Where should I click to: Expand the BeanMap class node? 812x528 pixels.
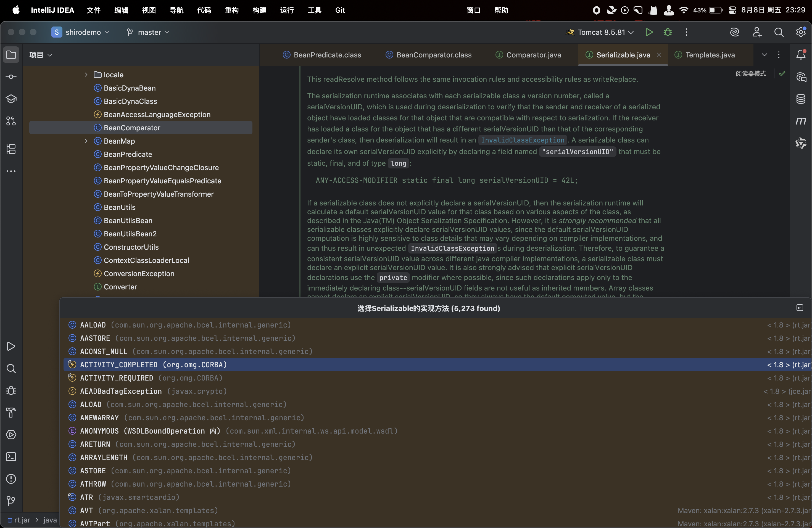click(86, 141)
